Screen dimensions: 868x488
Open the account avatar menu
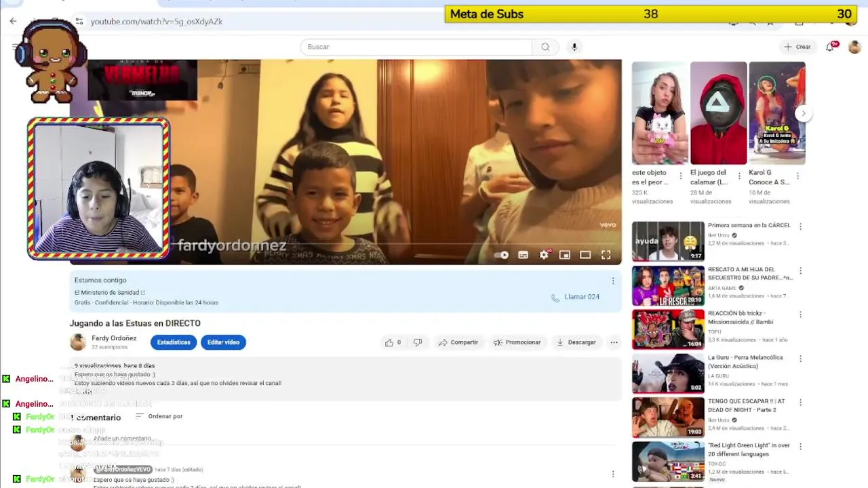point(854,47)
